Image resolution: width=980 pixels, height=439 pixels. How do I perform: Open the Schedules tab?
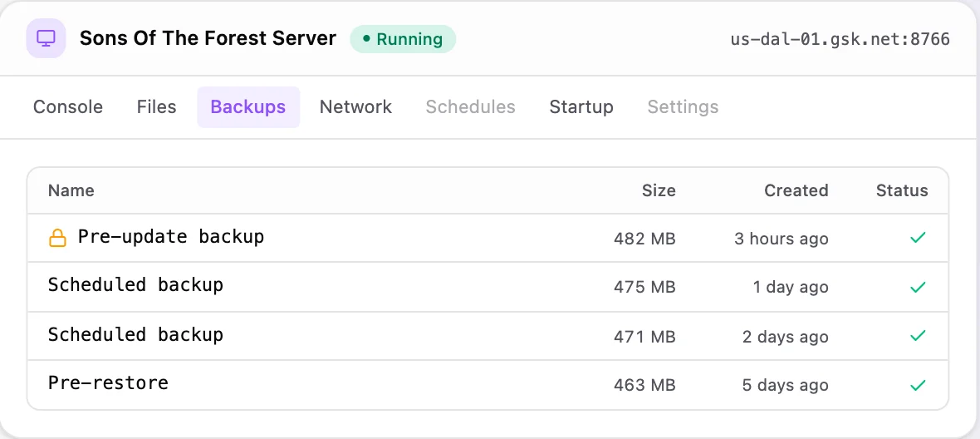point(471,107)
